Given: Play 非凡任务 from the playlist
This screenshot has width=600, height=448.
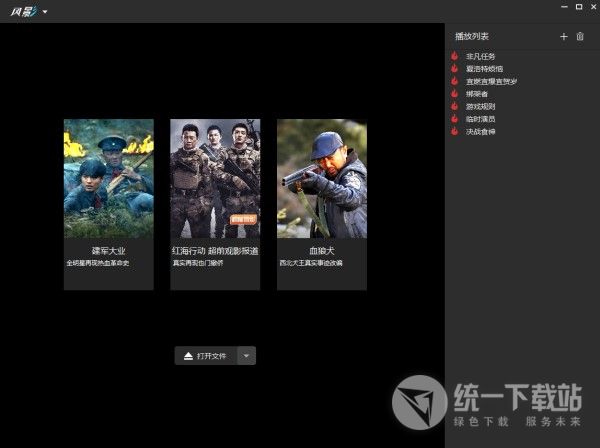Looking at the screenshot, I should 480,57.
